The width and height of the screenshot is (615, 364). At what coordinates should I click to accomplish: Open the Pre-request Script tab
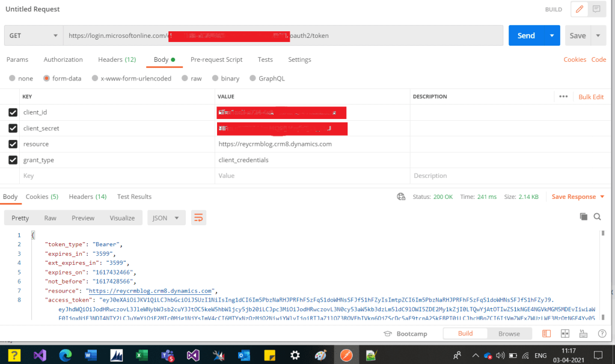click(216, 59)
